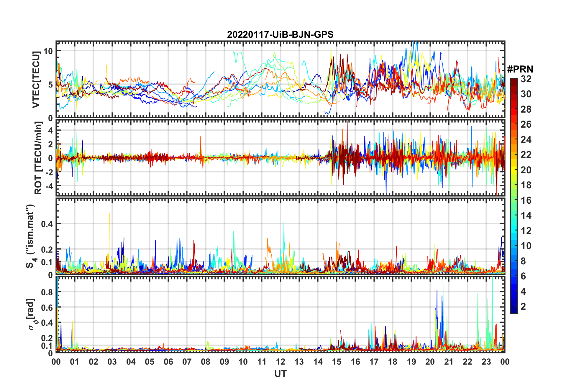Select UT axis hour label 23
The height and width of the screenshot is (392, 561).
pos(486,362)
